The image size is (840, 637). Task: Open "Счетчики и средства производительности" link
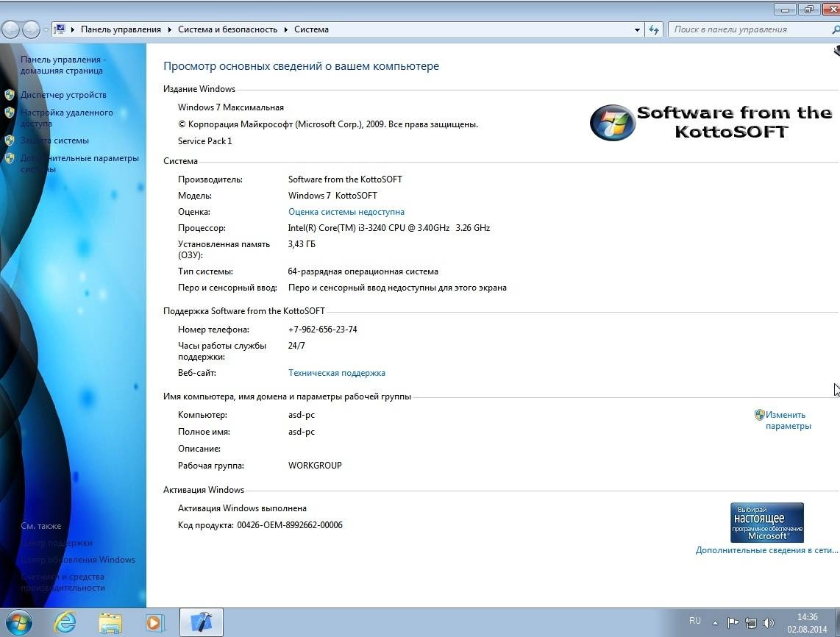(x=63, y=582)
